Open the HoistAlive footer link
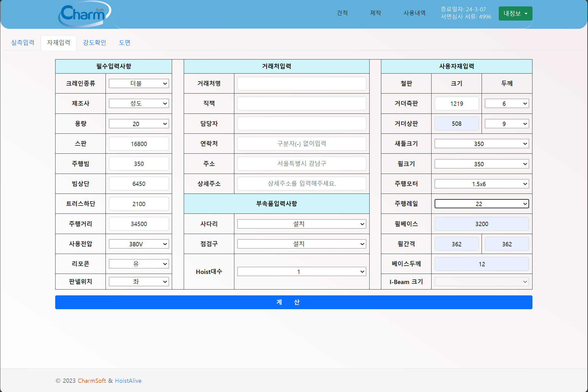The height and width of the screenshot is (392, 588). tap(128, 381)
